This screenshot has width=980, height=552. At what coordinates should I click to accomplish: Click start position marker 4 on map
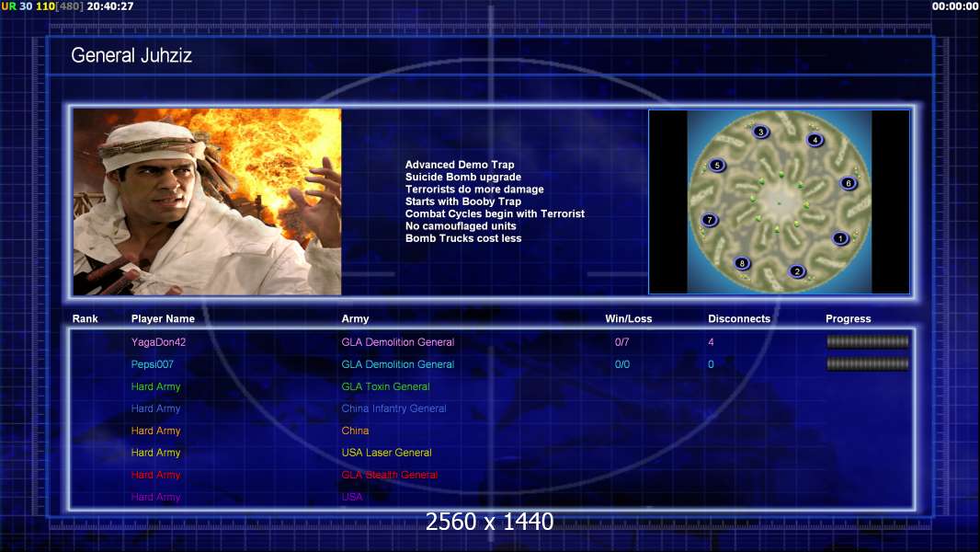(815, 140)
